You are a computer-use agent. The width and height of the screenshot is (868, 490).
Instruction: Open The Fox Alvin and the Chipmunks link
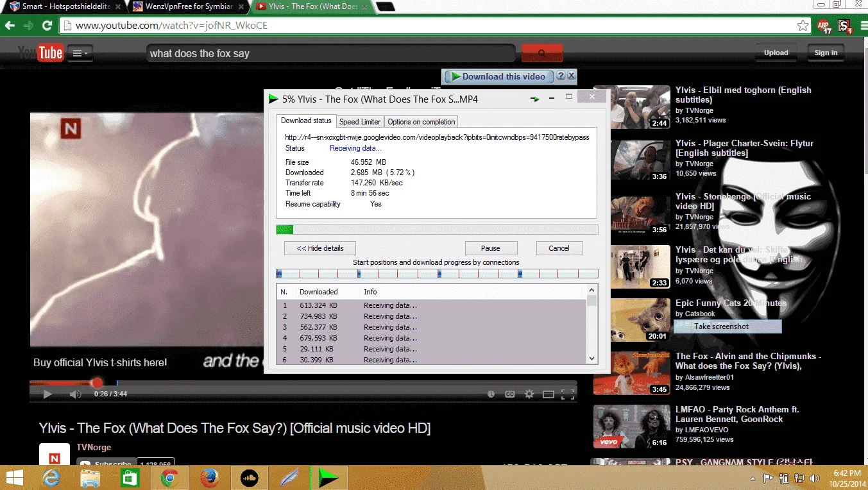pyautogui.click(x=748, y=361)
